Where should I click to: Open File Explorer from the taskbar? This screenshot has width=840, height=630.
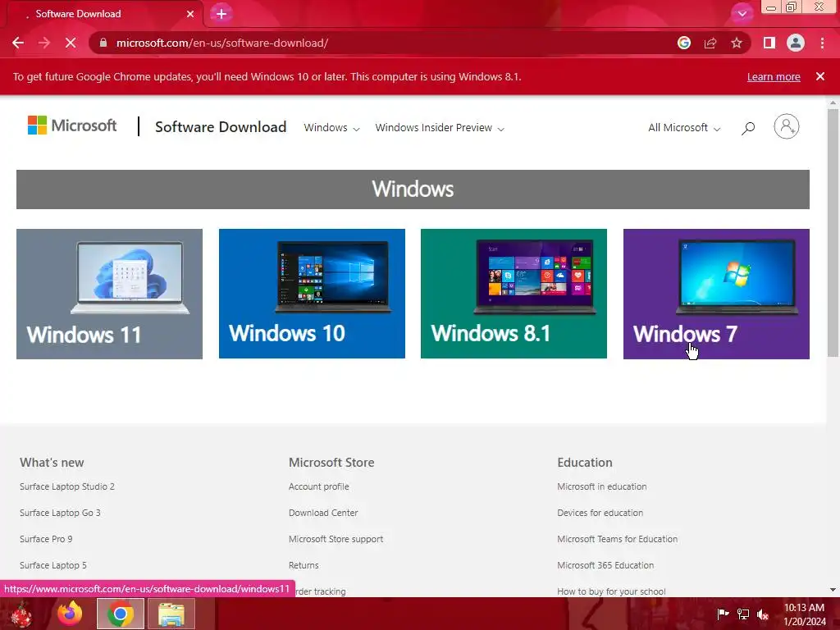coord(171,614)
